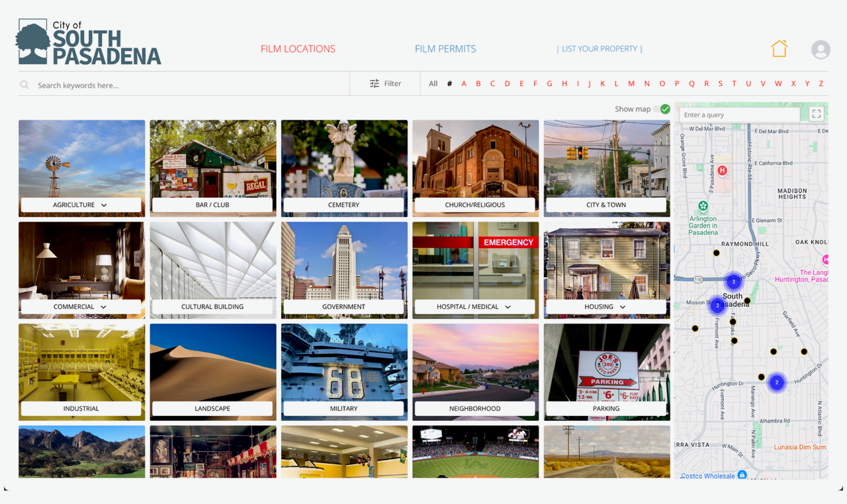Screen dimensions: 847x504
Task: Open the user profile avatar icon
Action: (821, 50)
